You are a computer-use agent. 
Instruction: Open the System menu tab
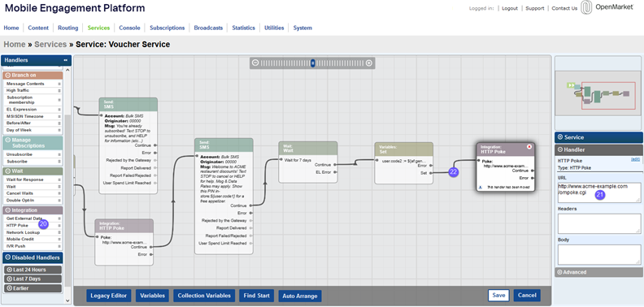[302, 28]
